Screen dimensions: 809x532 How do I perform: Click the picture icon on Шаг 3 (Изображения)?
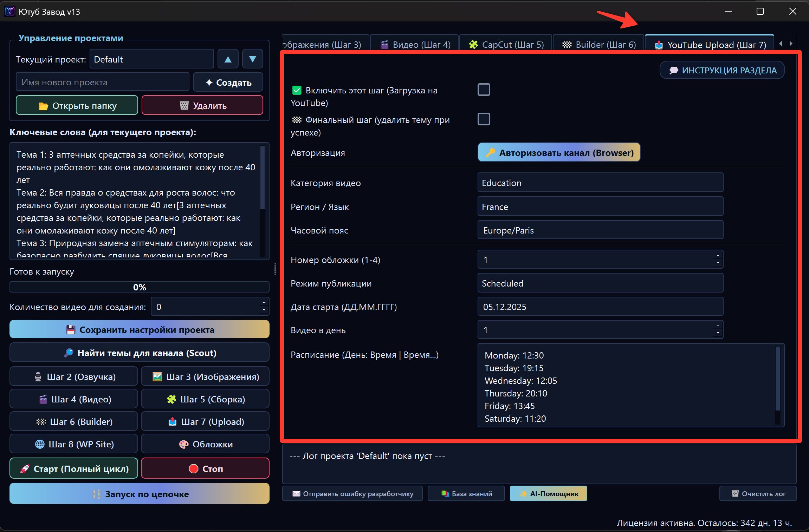point(157,377)
